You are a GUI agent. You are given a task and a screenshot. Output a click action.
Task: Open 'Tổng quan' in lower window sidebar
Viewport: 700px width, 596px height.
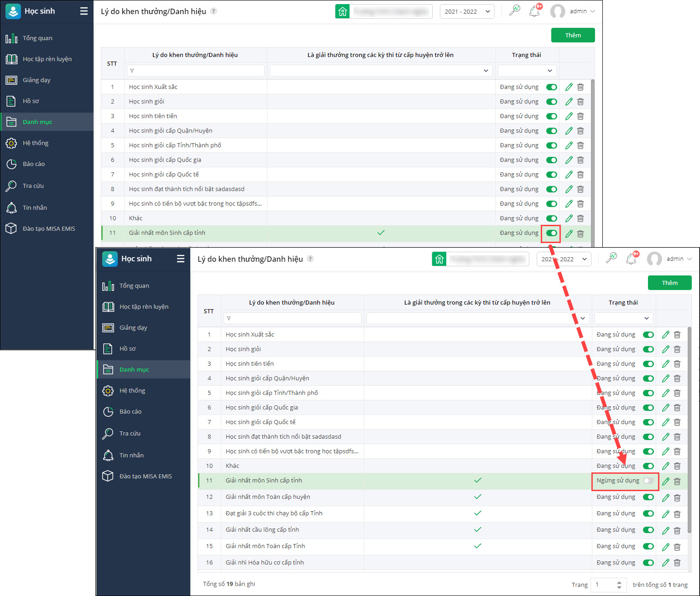pos(143,286)
